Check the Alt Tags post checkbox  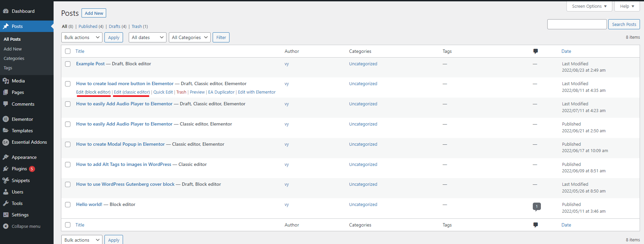coord(68,165)
